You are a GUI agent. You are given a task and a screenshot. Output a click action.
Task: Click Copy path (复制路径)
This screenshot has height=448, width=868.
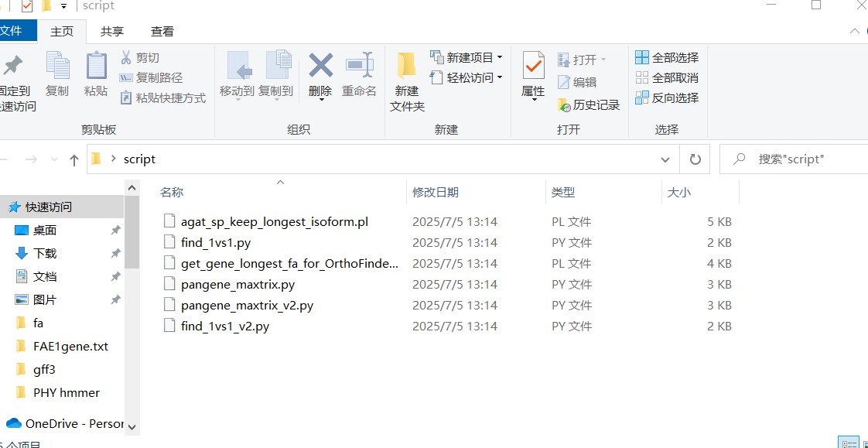pyautogui.click(x=151, y=77)
